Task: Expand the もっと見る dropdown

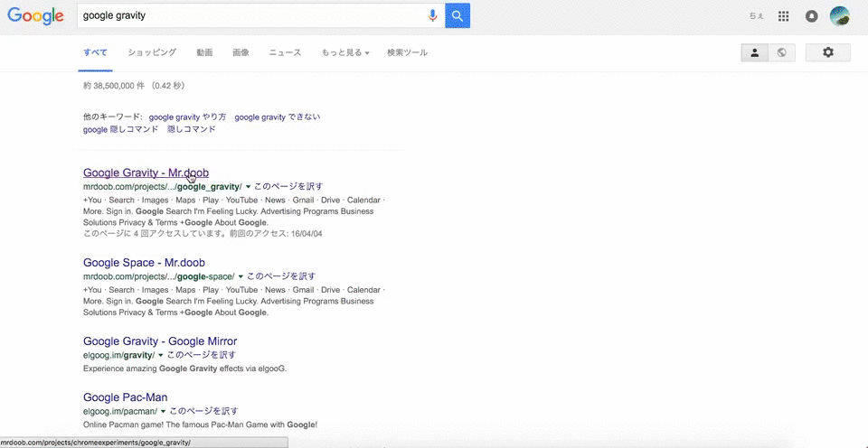Action: [x=345, y=52]
